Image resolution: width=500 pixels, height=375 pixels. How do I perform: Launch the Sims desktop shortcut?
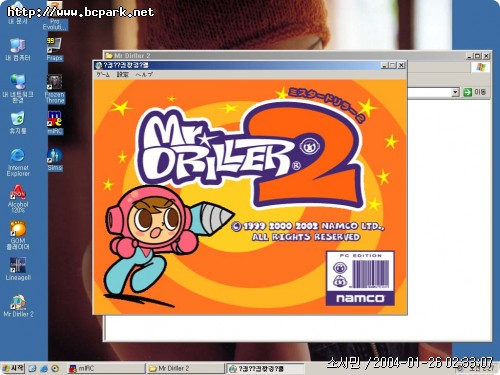coord(54,159)
